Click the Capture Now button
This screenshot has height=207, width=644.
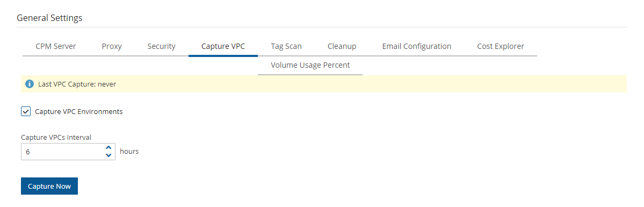[x=49, y=186]
